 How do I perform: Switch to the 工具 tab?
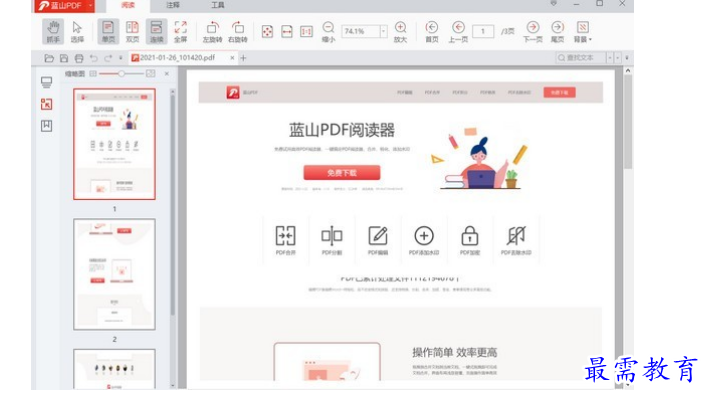(218, 5)
